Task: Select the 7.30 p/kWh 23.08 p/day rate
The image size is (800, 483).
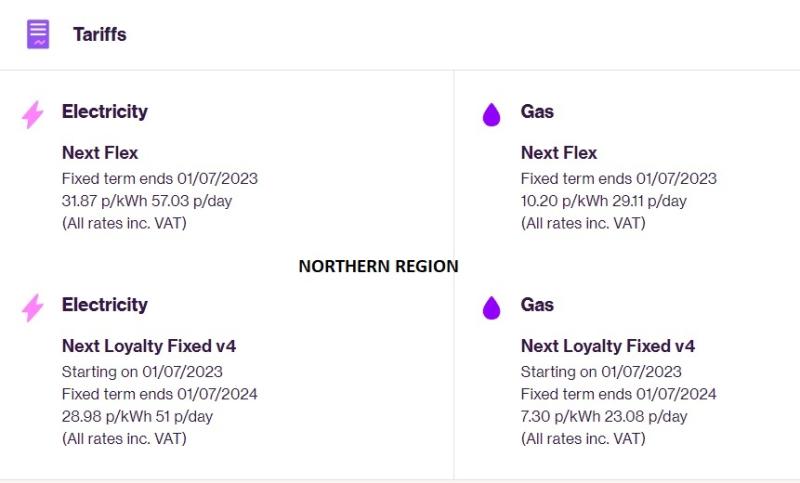Action: (x=604, y=417)
